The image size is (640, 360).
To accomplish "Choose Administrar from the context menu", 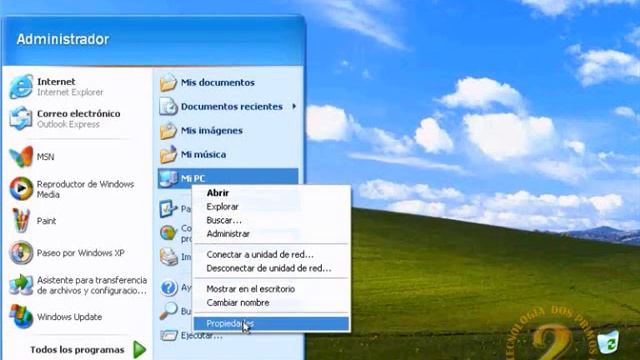I will coord(228,234).
